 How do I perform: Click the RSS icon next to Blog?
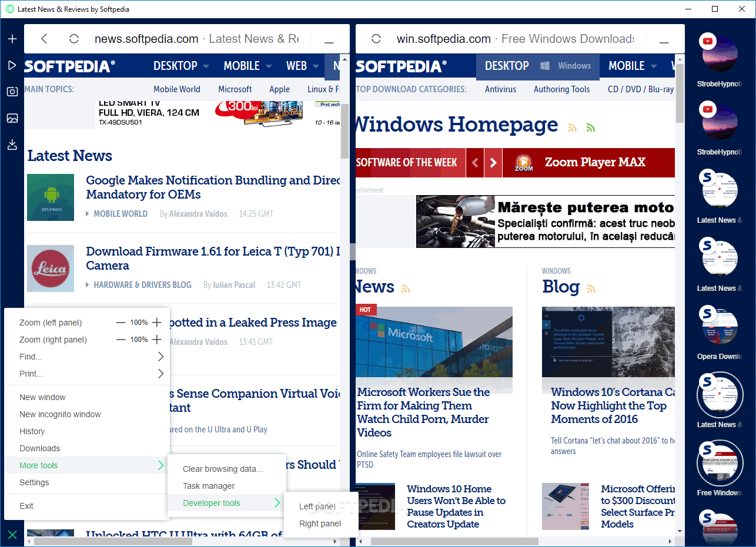pyautogui.click(x=591, y=288)
